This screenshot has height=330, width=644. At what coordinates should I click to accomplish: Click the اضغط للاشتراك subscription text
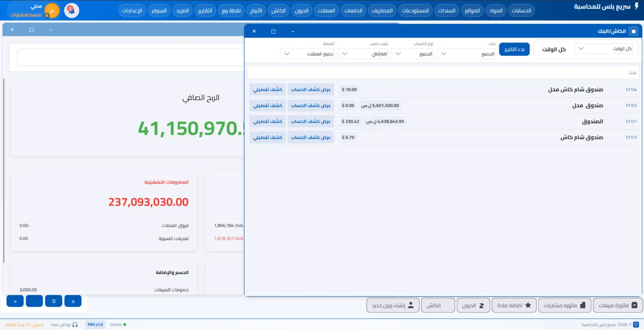click(x=27, y=14)
